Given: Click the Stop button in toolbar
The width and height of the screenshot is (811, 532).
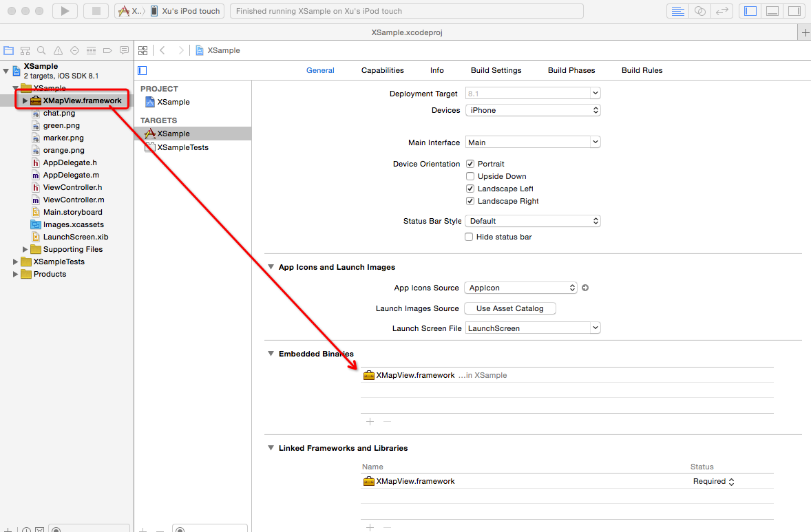Looking at the screenshot, I should click(96, 11).
